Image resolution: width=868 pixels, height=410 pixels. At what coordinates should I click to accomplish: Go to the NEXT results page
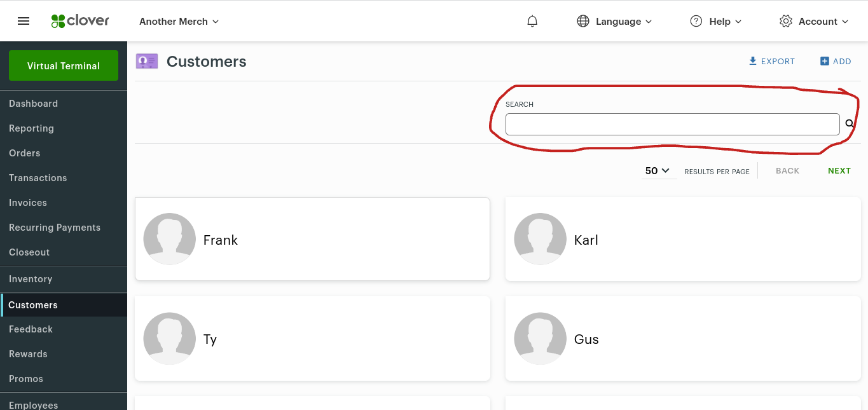coord(839,170)
